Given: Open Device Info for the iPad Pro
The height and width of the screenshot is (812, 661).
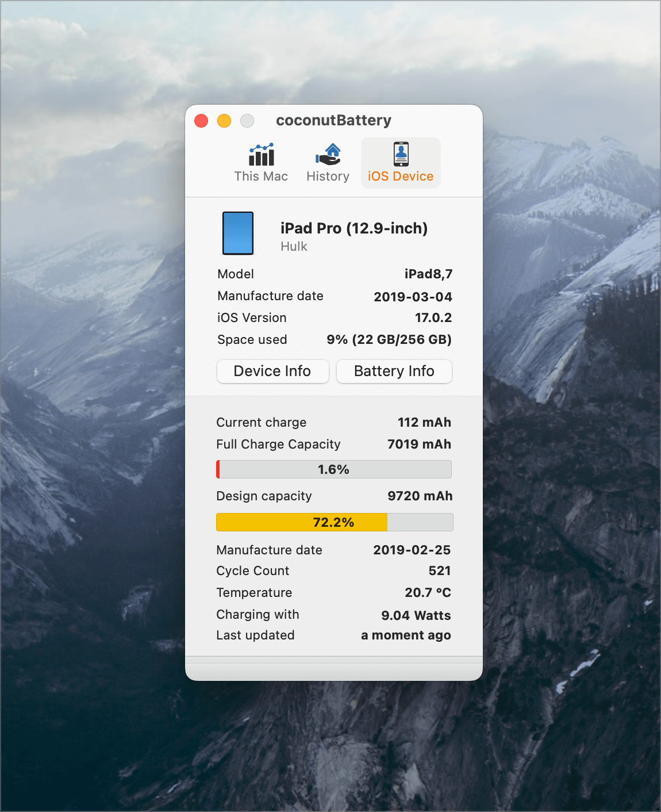Looking at the screenshot, I should [x=272, y=371].
